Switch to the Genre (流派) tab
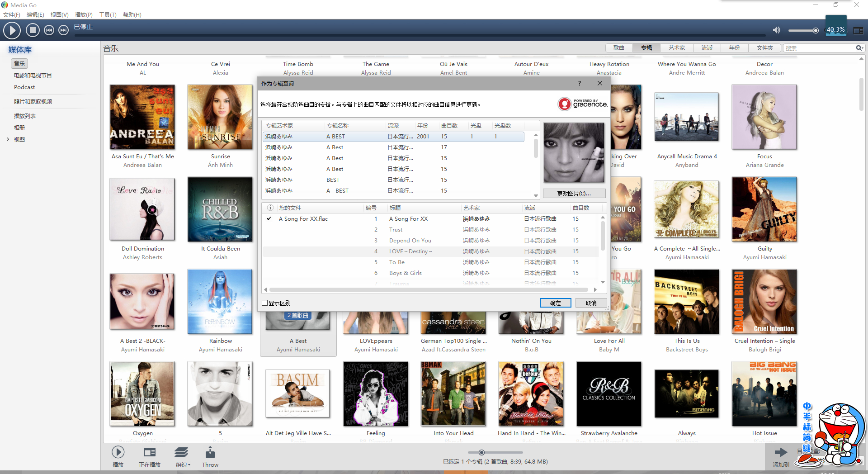This screenshot has width=868, height=474. point(707,48)
